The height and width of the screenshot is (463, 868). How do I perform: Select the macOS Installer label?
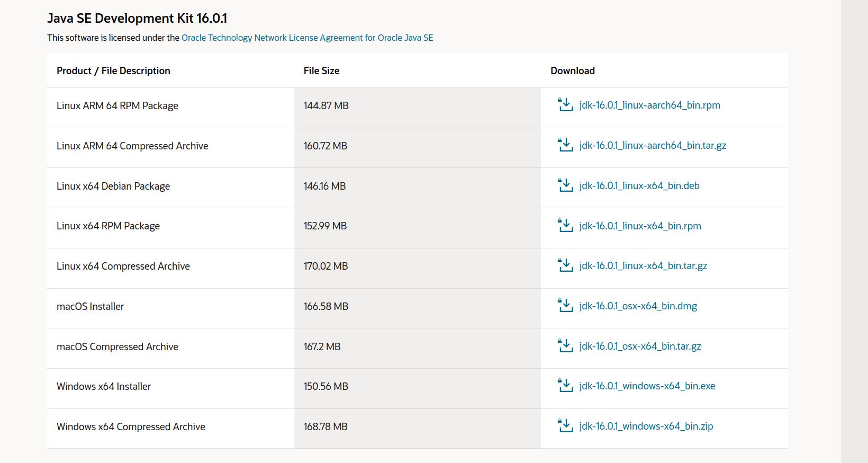[x=90, y=306]
